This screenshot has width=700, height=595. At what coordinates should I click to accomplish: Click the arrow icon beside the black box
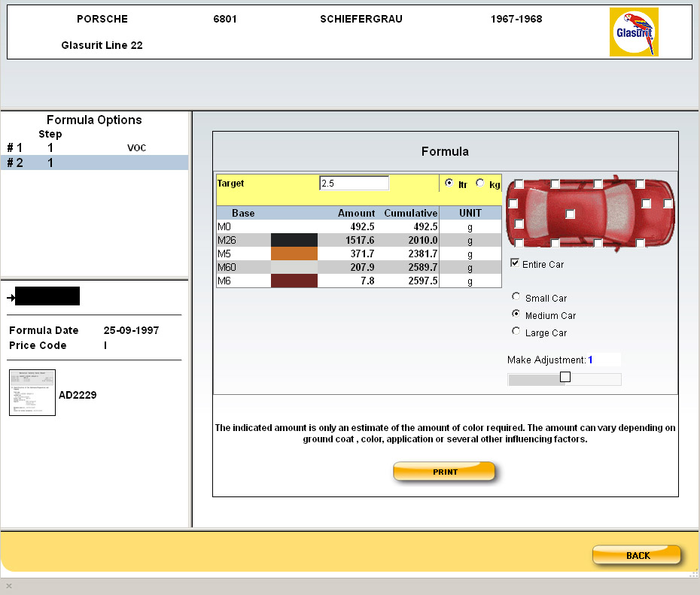pyautogui.click(x=11, y=298)
